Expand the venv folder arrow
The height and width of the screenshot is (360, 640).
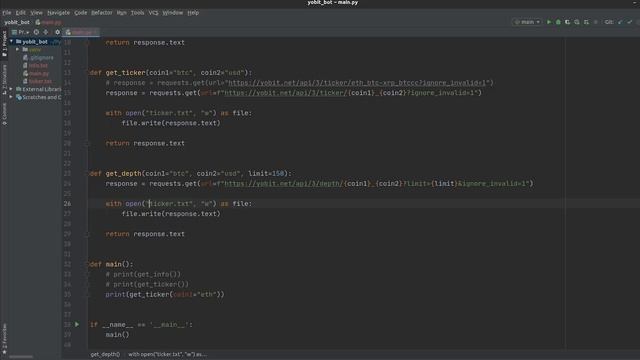tap(18, 49)
